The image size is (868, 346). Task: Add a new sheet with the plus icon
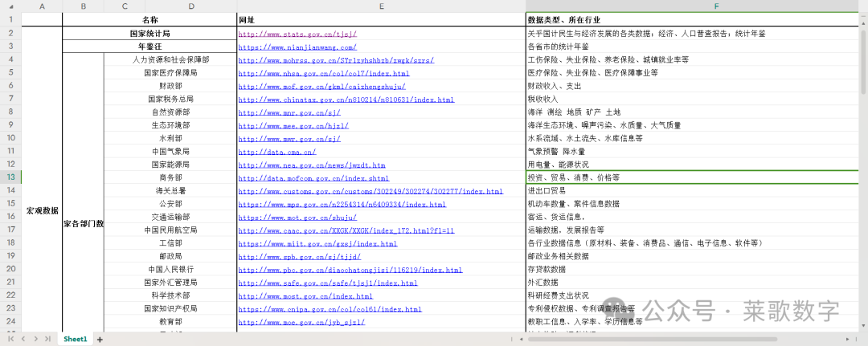coord(100,339)
